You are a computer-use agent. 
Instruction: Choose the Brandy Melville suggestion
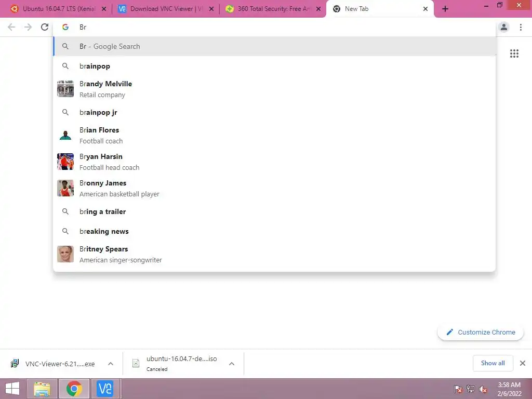(274, 89)
